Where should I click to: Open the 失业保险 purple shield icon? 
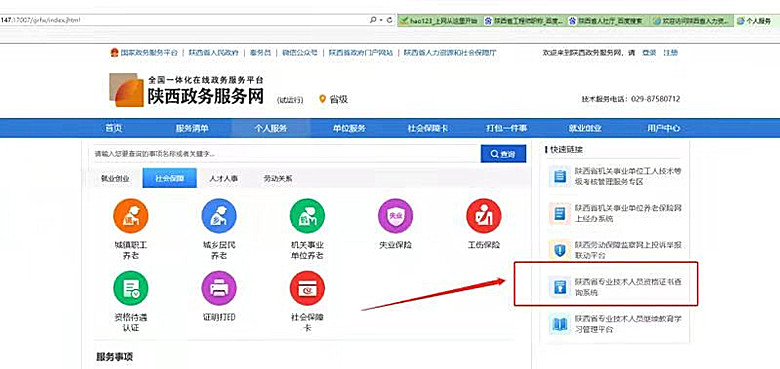click(x=395, y=216)
